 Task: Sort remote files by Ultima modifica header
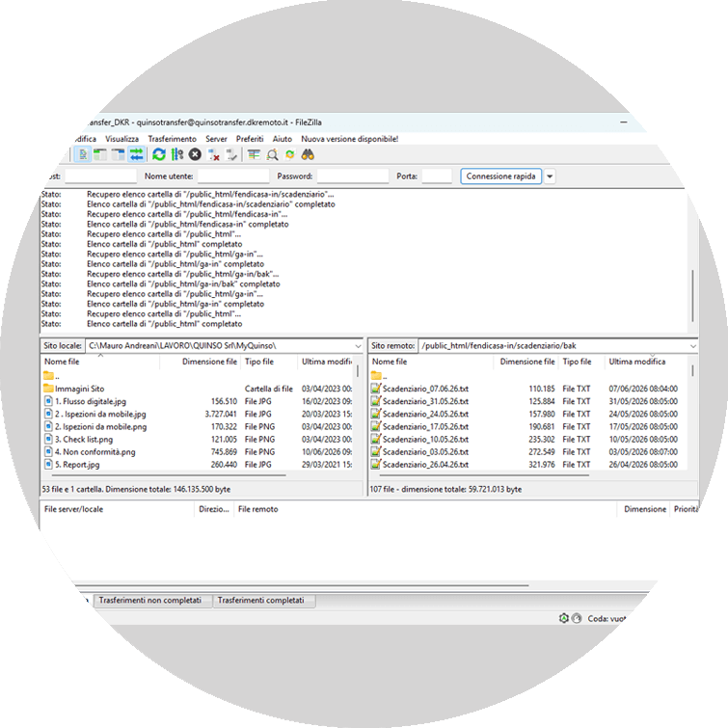click(x=646, y=362)
